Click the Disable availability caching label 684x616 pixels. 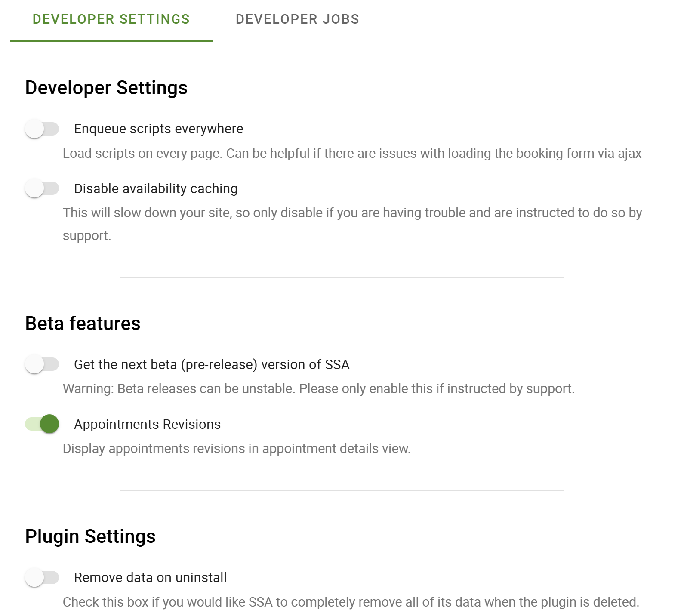(x=156, y=188)
